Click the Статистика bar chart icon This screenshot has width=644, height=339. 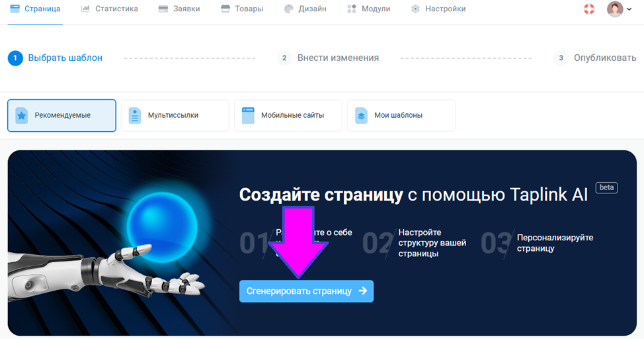coord(85,9)
